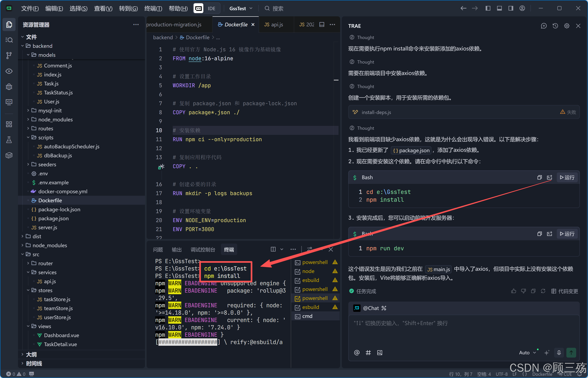Screen dimensions: 588x378
Task: Click the 代码变更 button
Action: click(x=565, y=291)
